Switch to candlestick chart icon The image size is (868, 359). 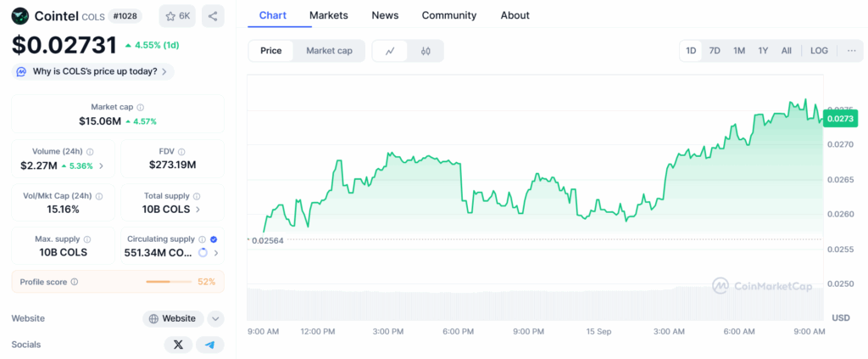pyautogui.click(x=426, y=51)
